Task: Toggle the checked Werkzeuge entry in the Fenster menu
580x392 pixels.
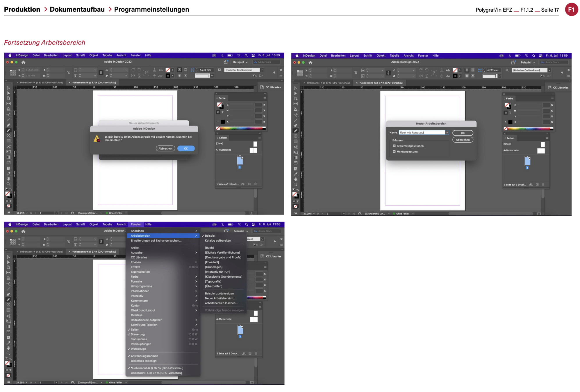Action: 138,349
